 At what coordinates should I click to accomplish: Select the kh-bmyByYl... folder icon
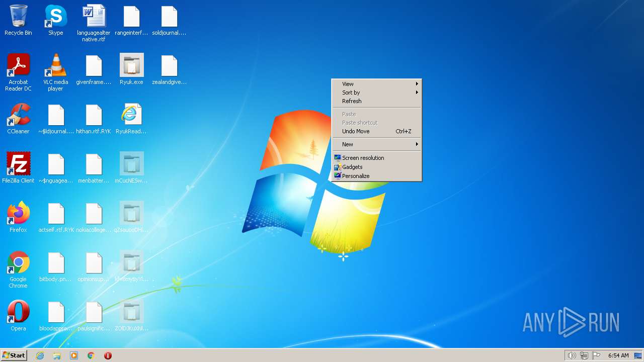coord(131,266)
